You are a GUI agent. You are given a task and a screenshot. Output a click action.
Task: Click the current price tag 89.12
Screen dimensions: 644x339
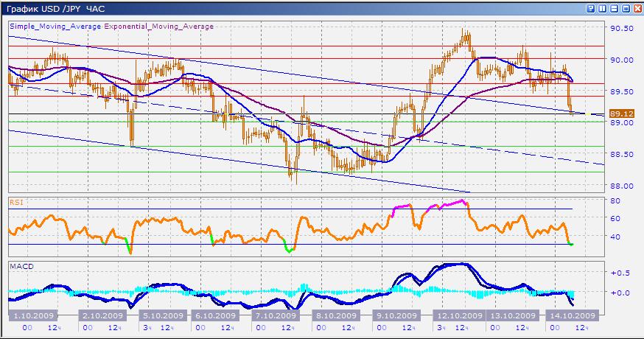623,113
